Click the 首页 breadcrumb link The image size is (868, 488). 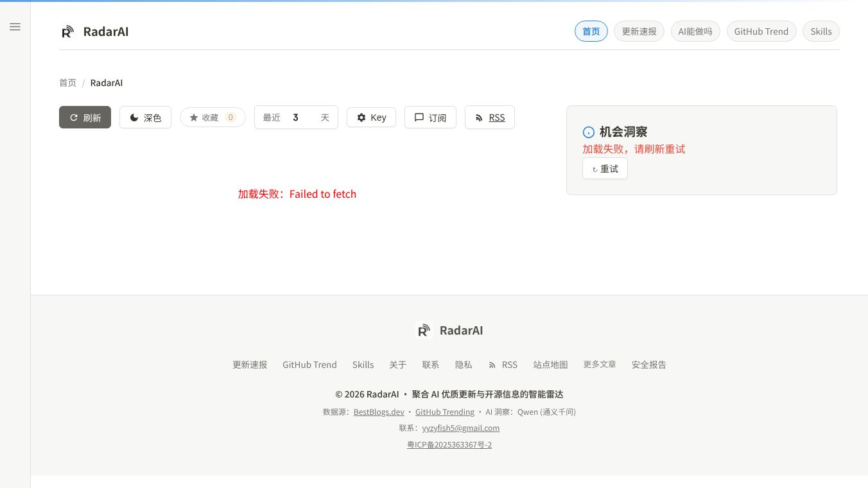coord(68,83)
